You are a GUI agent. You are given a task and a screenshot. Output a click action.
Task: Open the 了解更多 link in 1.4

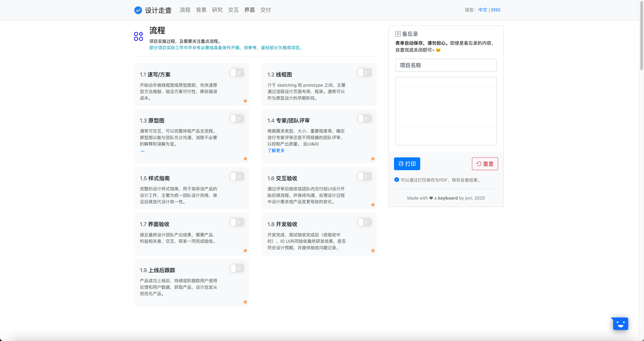click(x=276, y=150)
